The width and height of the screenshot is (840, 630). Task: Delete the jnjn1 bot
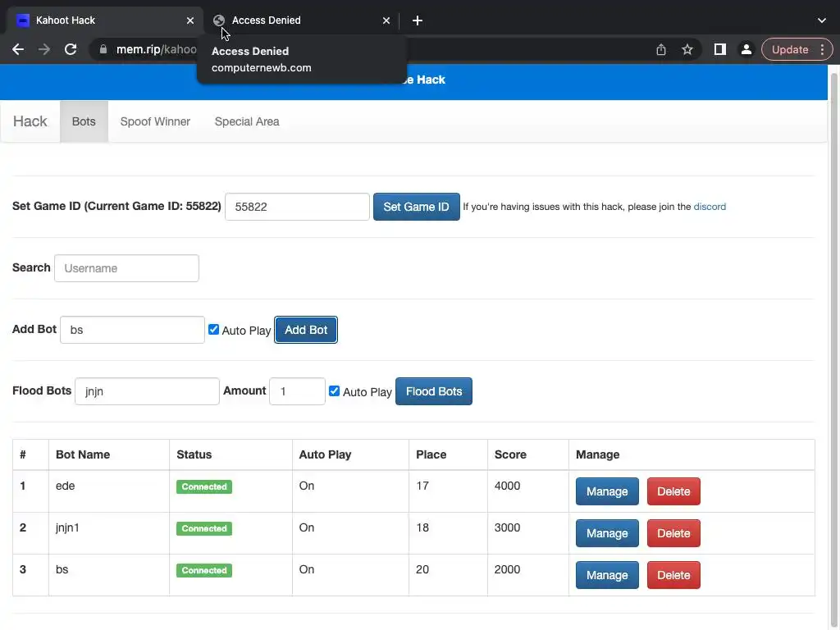(673, 533)
